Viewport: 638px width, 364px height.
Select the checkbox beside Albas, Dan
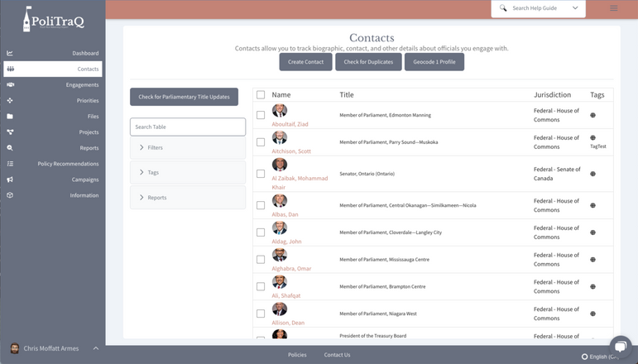pyautogui.click(x=261, y=205)
